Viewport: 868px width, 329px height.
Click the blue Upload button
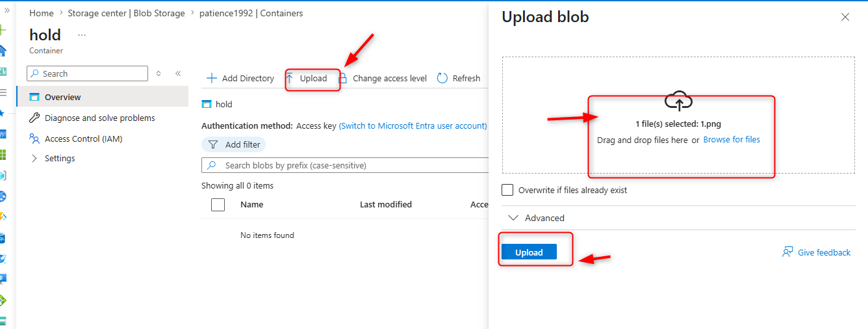click(x=529, y=252)
